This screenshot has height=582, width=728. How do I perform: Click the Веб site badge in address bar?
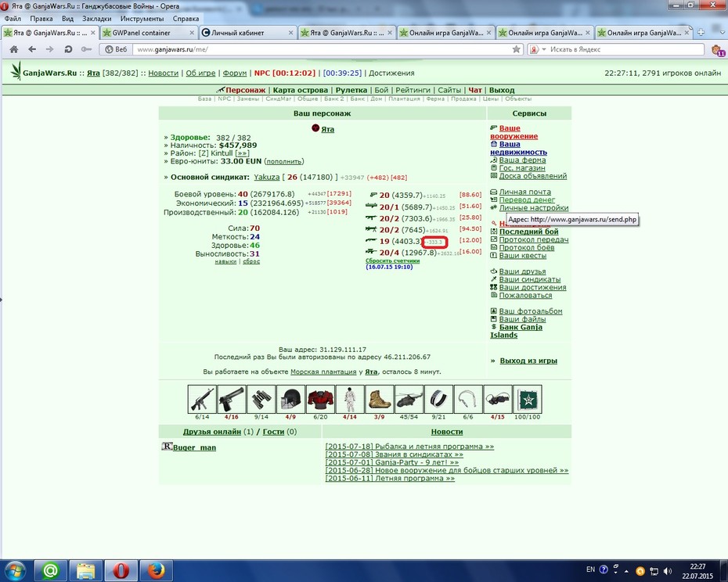[x=116, y=49]
